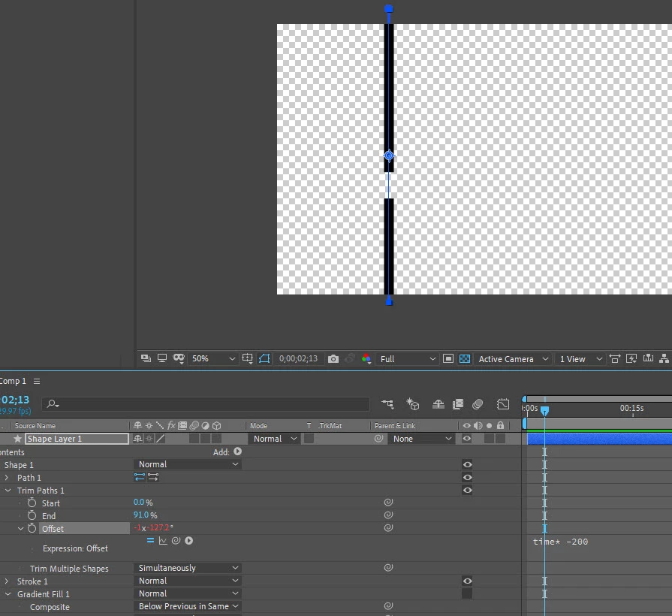Open the Full resolution dropdown
The image size is (672, 616).
coord(406,359)
